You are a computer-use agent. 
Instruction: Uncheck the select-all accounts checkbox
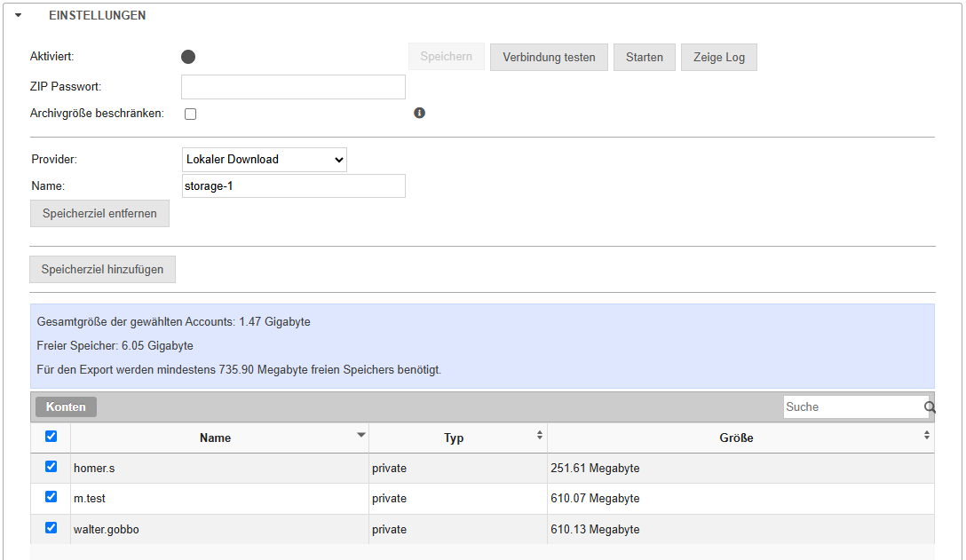[51, 436]
